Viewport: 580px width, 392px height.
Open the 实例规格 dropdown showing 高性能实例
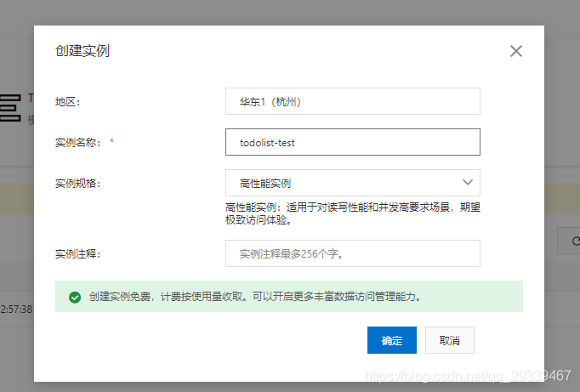pos(353,183)
